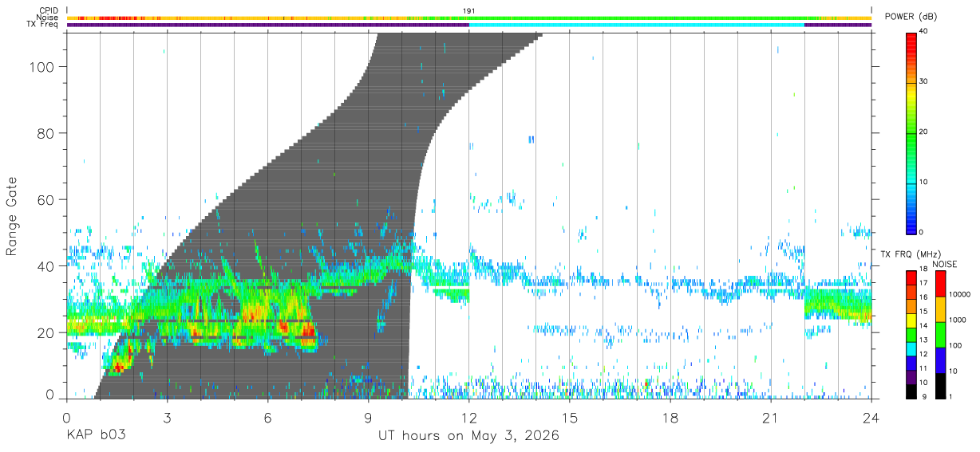
Task: Select the x-axis tick label '24'
Action: click(871, 418)
